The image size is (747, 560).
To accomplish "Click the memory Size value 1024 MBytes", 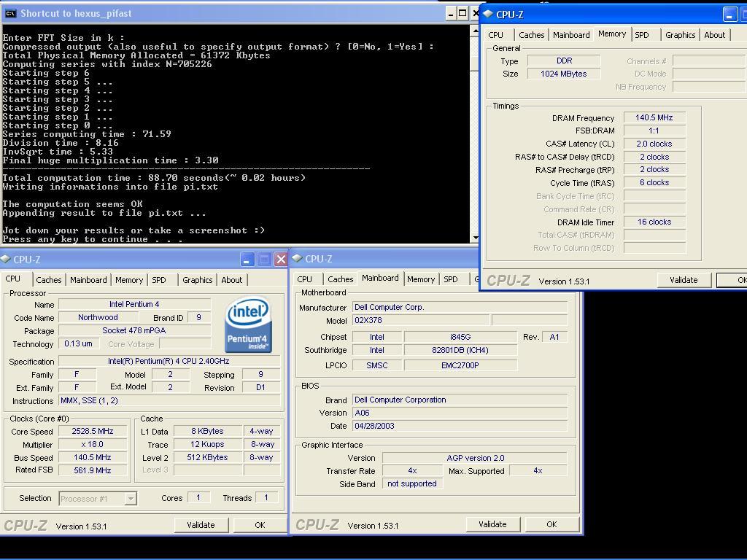I will [564, 74].
